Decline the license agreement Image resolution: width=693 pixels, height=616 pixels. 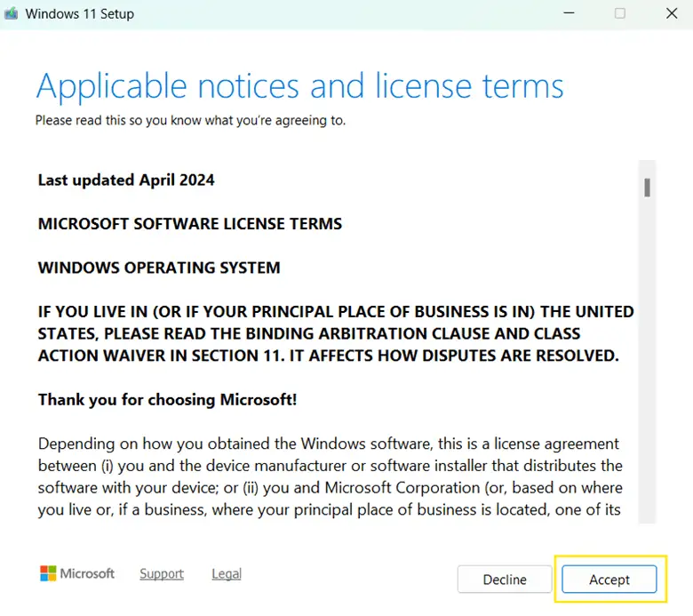(505, 579)
